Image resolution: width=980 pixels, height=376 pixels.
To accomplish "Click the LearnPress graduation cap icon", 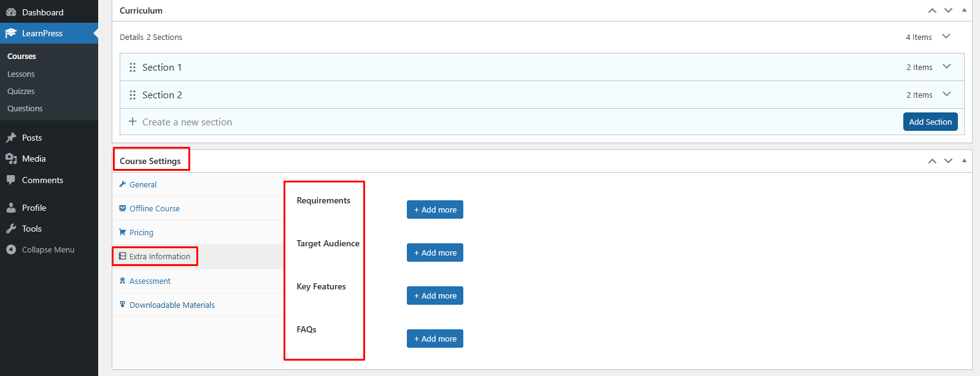I will tap(11, 33).
